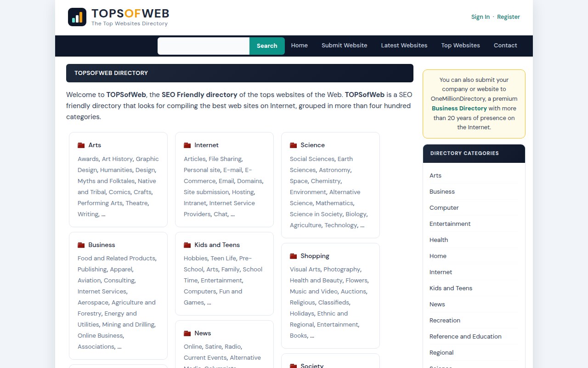Select Business in Directory Categories sidebar
The image size is (588, 368).
click(x=442, y=192)
